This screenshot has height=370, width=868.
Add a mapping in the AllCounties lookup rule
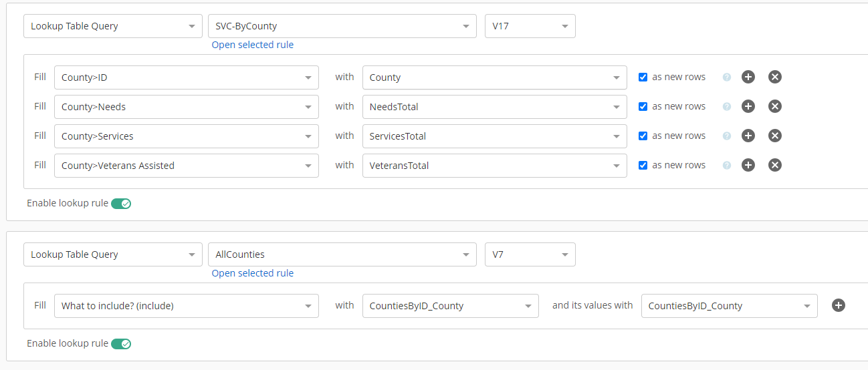click(839, 305)
